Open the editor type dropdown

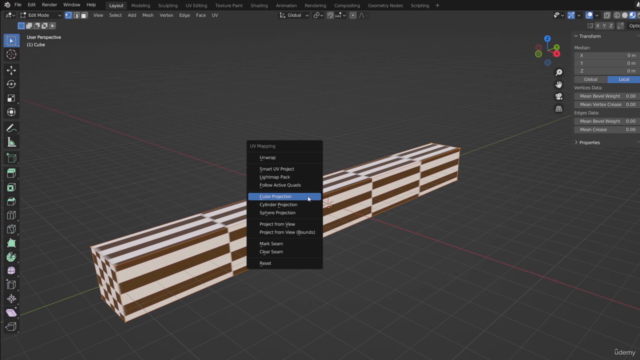tap(10, 15)
